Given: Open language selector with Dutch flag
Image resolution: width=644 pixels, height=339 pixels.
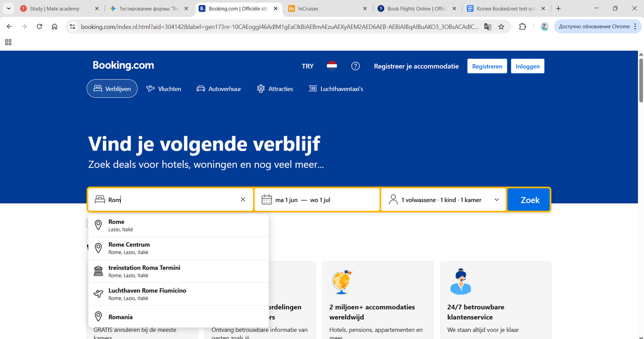Looking at the screenshot, I should pos(332,66).
